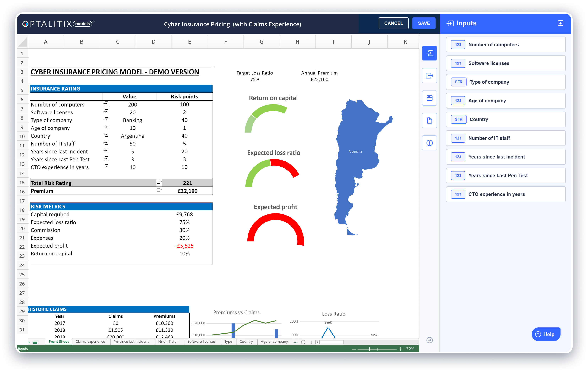Switch to the Claims experience sheet tab

[x=90, y=342]
